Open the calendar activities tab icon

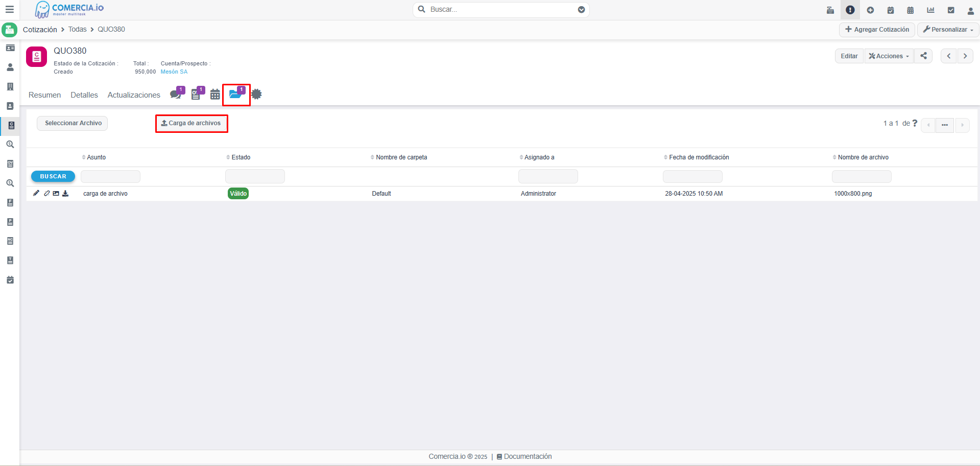tap(215, 95)
